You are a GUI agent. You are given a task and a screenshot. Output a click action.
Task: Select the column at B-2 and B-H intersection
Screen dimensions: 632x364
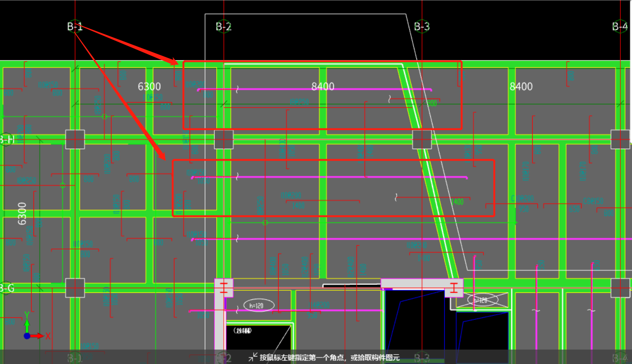(224, 139)
